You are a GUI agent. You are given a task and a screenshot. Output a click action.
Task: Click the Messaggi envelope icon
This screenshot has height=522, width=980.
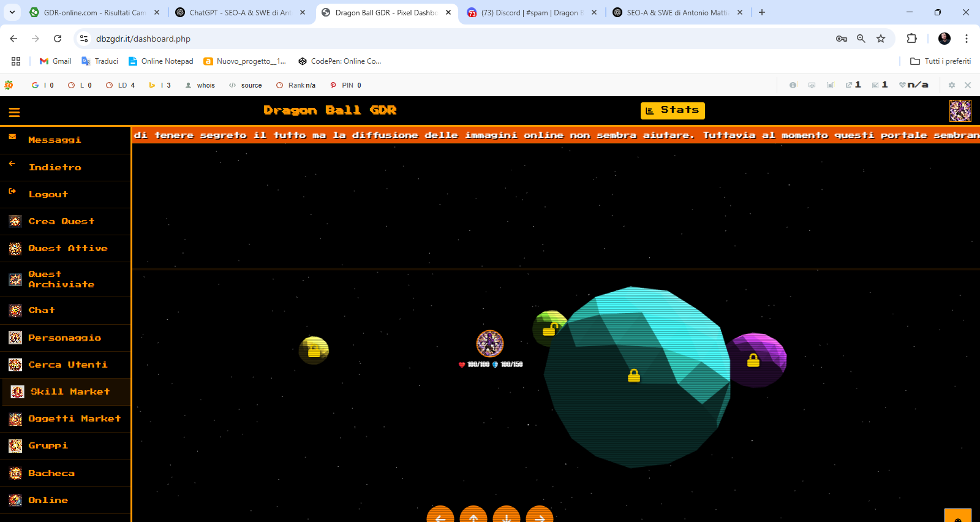[x=12, y=137]
